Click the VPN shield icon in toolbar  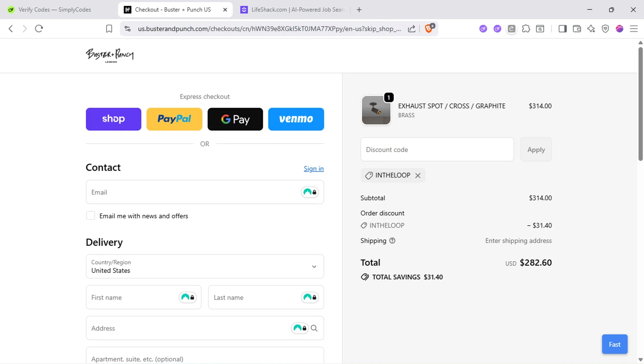(x=605, y=29)
